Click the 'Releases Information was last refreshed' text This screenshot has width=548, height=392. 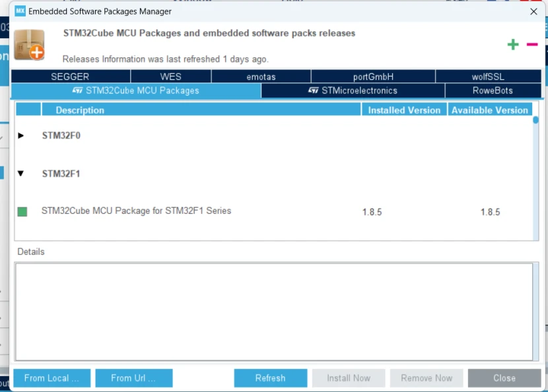[x=165, y=59]
